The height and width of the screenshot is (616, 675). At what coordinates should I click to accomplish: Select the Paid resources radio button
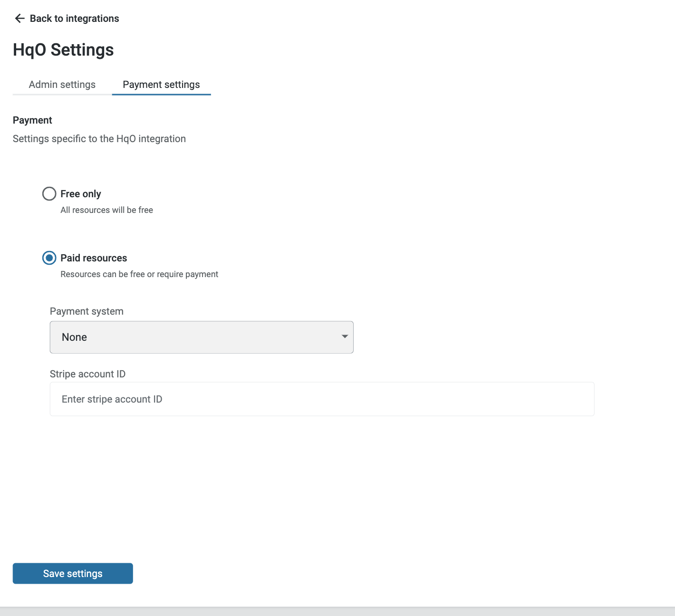click(49, 258)
